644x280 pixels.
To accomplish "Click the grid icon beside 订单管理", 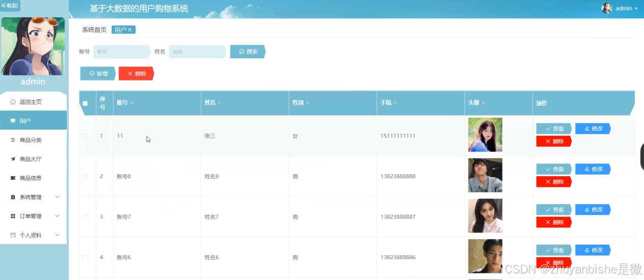I will point(13,216).
